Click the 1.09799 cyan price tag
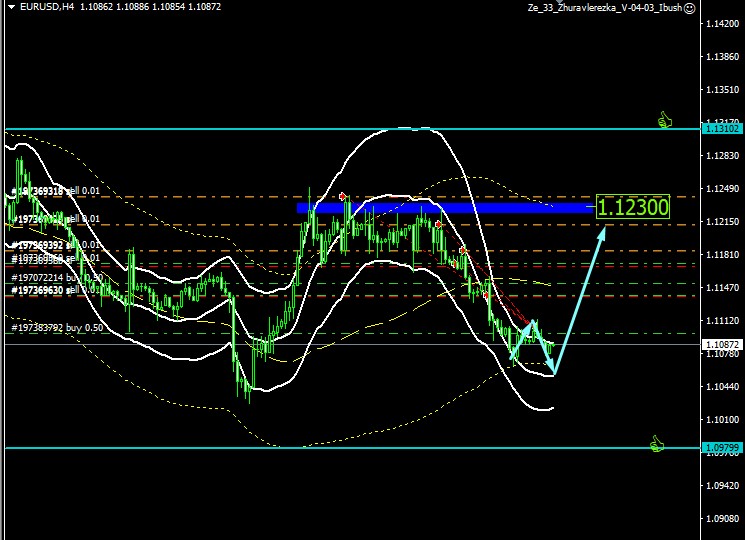The width and height of the screenshot is (745, 540). (721, 447)
